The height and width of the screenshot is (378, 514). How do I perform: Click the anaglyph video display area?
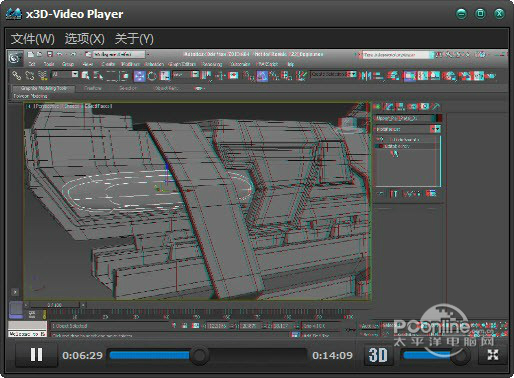[x=257, y=194]
